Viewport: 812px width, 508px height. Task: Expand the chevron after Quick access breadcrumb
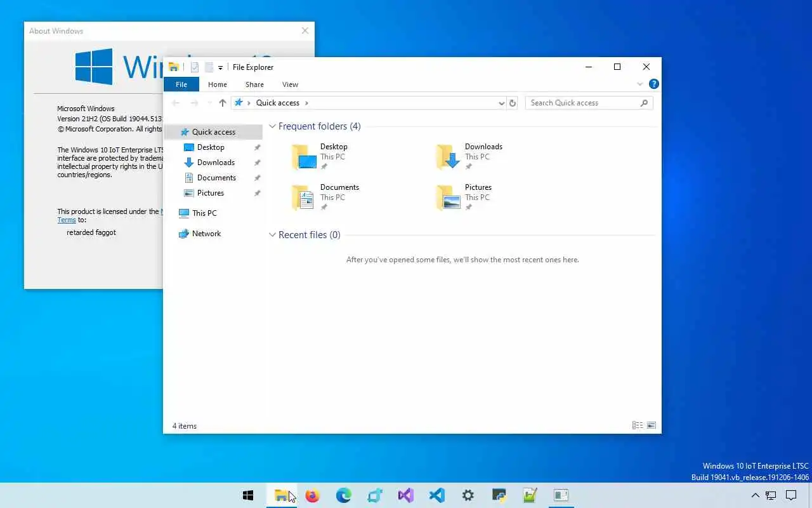coord(307,103)
